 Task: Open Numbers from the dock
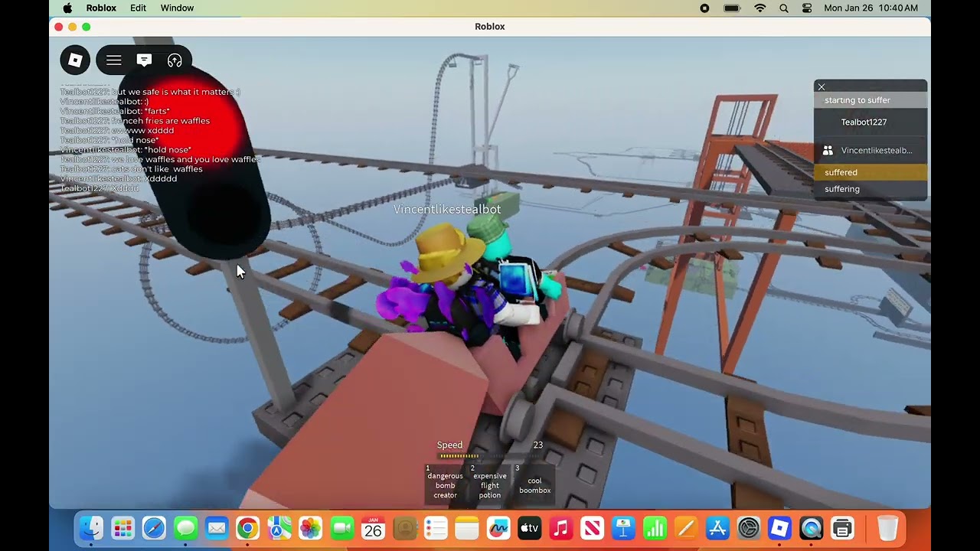pos(655,528)
